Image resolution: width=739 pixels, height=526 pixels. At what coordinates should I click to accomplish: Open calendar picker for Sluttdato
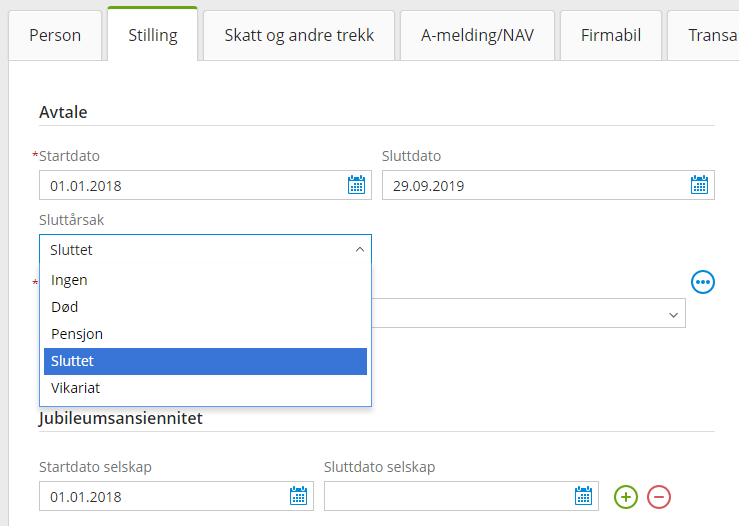point(700,185)
